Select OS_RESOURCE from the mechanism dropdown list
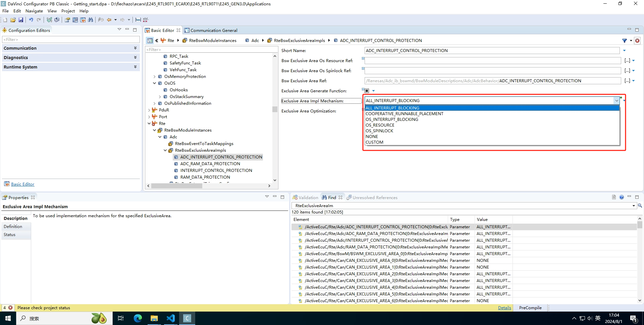The image size is (644, 325). pos(380,125)
